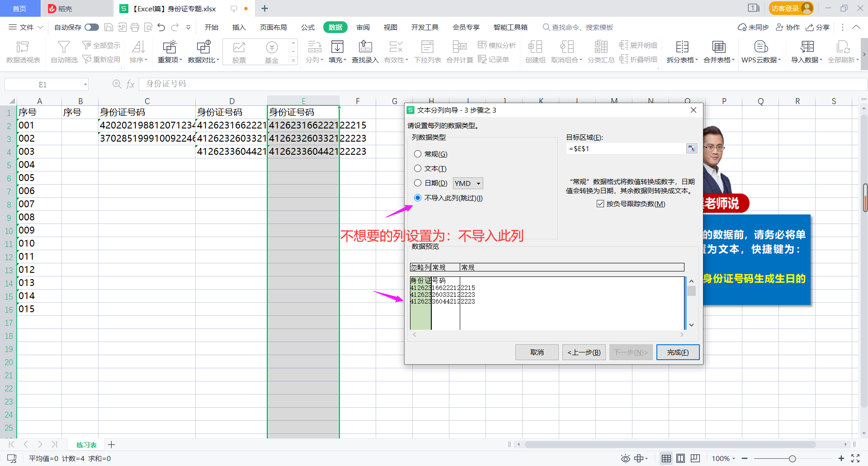Click the 下拉列表 dropdown list icon
Image resolution: width=868 pixels, height=466 pixels.
(x=427, y=52)
